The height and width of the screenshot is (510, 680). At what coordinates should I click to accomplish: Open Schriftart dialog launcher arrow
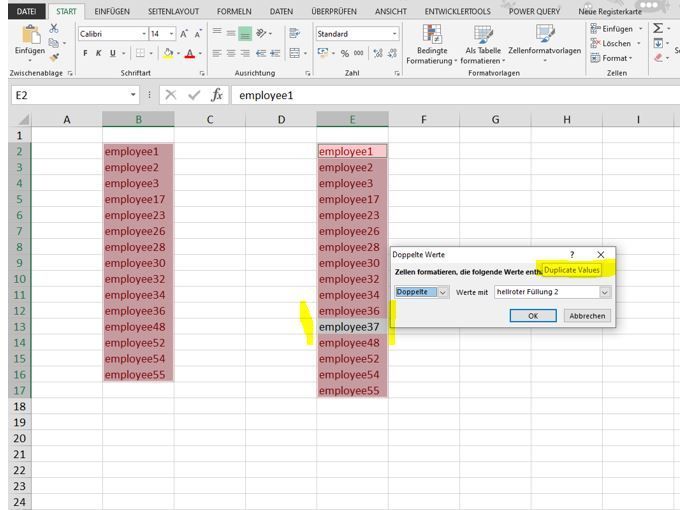point(202,74)
